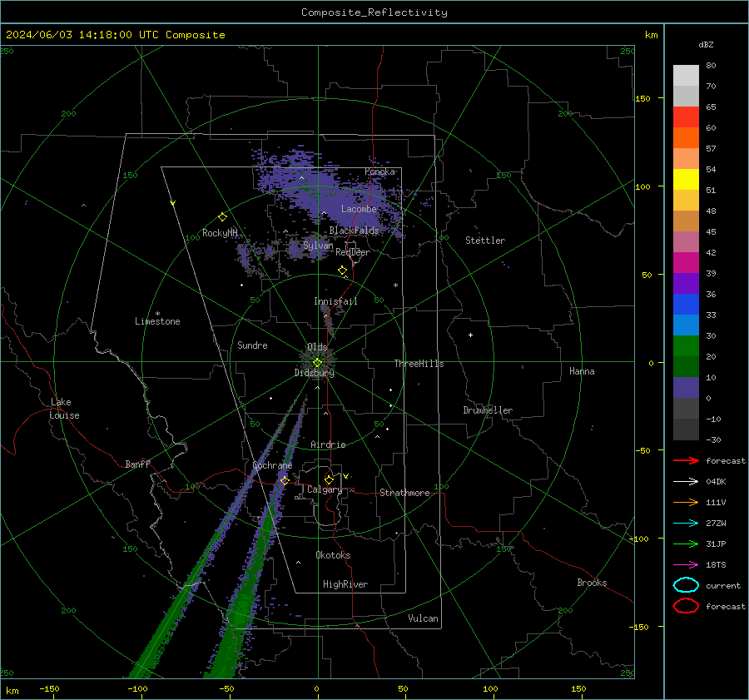Click the Composite_Reflectivity title
Image resolution: width=749 pixels, height=700 pixels.
pos(374,12)
